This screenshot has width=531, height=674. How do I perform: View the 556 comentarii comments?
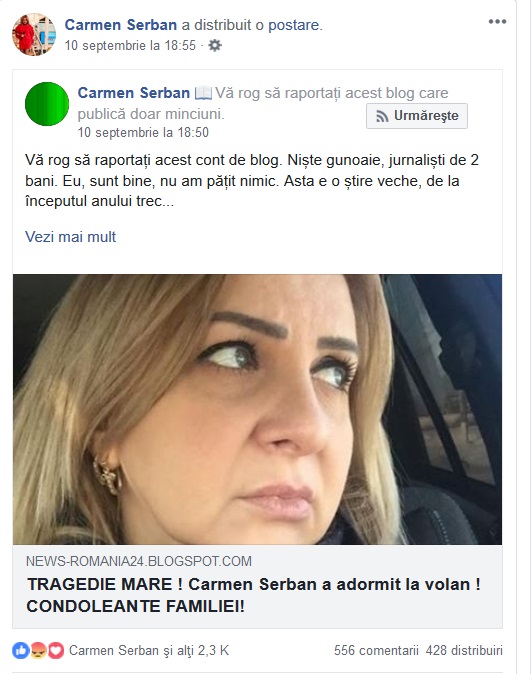pos(376,650)
